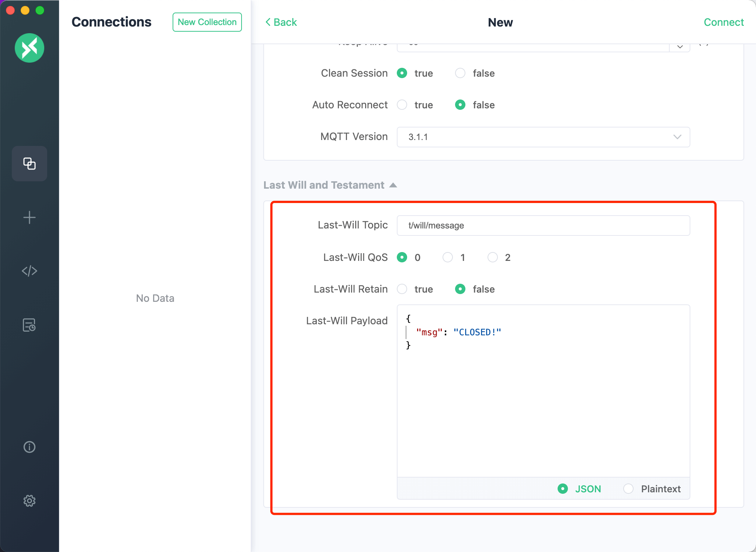Open the Connections sidebar icon
Viewport: 756px width, 552px height.
30,164
